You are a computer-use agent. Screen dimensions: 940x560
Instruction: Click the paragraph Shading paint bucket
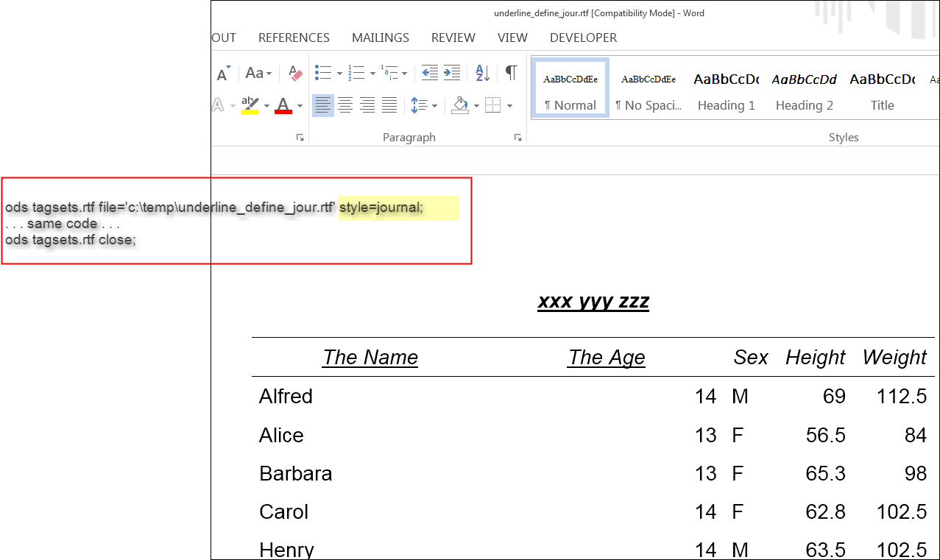(x=461, y=105)
